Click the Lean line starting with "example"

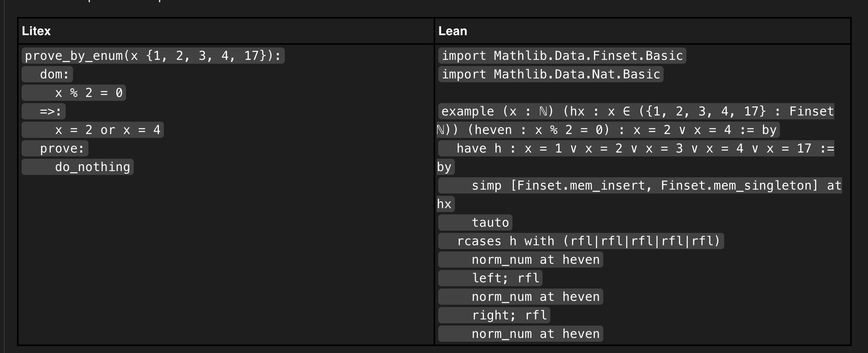636,111
